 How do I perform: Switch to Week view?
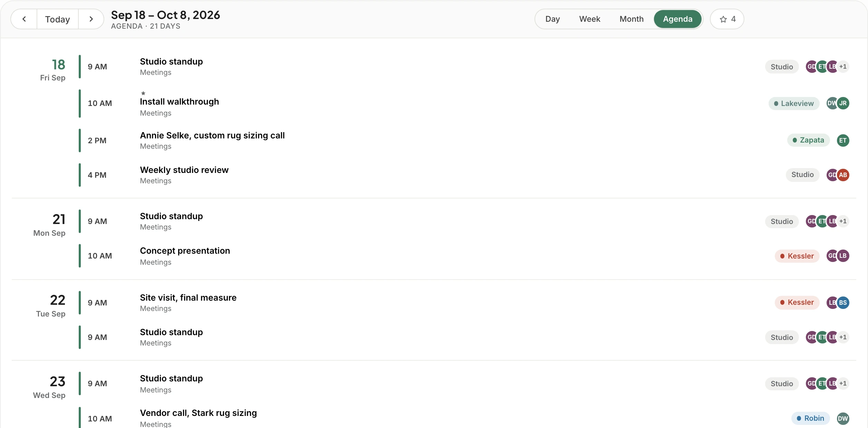click(590, 19)
